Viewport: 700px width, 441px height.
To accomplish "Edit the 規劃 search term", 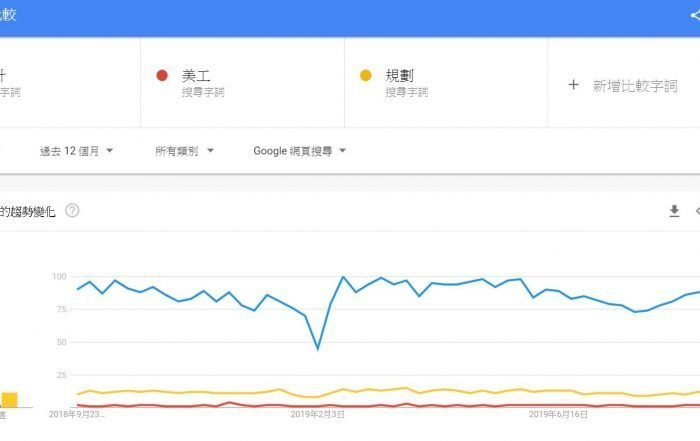I will point(446,83).
